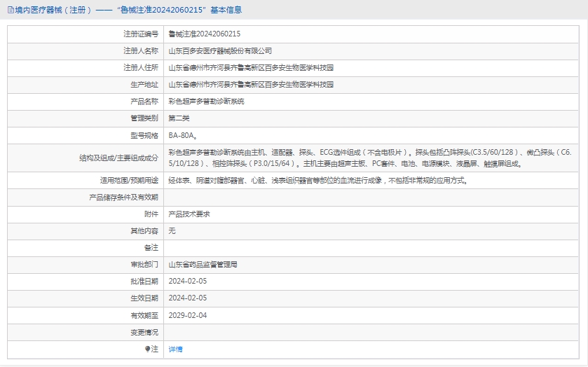Click the 其他内容 value 无

click(x=172, y=231)
